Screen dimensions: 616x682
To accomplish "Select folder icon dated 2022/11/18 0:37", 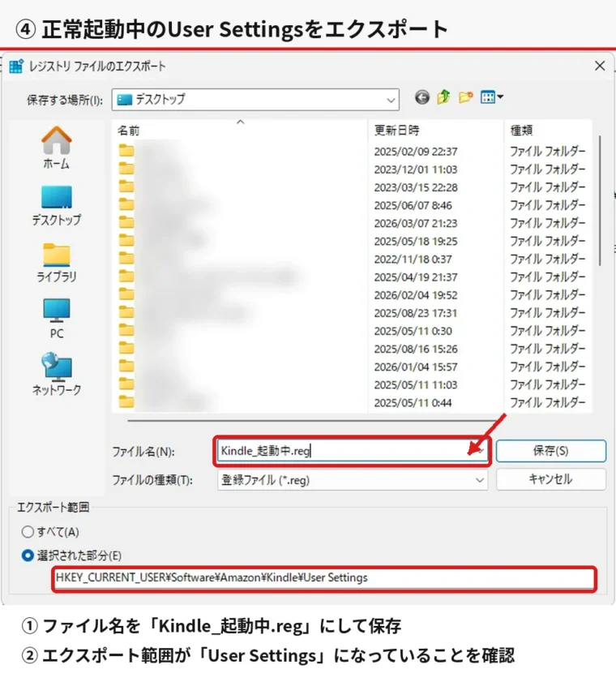I will [x=126, y=259].
